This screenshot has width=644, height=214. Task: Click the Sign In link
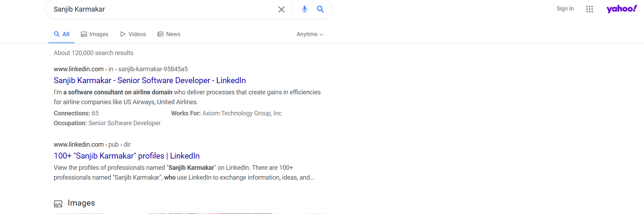(x=565, y=9)
